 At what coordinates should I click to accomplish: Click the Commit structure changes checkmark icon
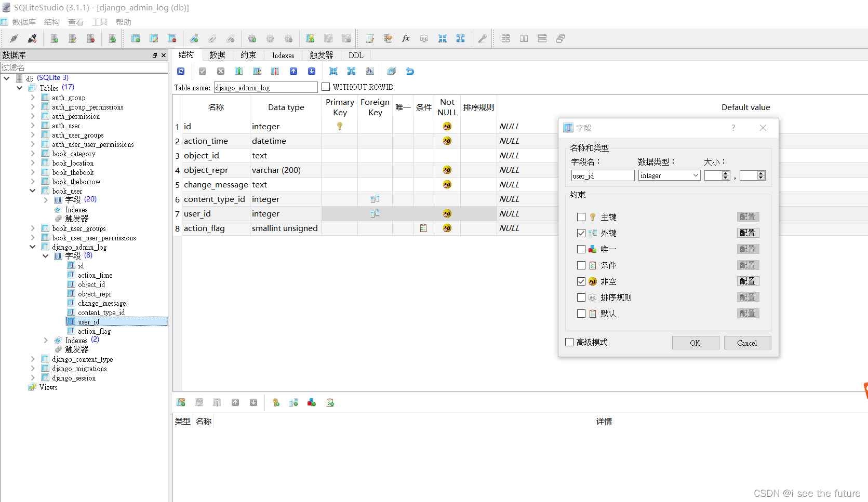click(203, 71)
